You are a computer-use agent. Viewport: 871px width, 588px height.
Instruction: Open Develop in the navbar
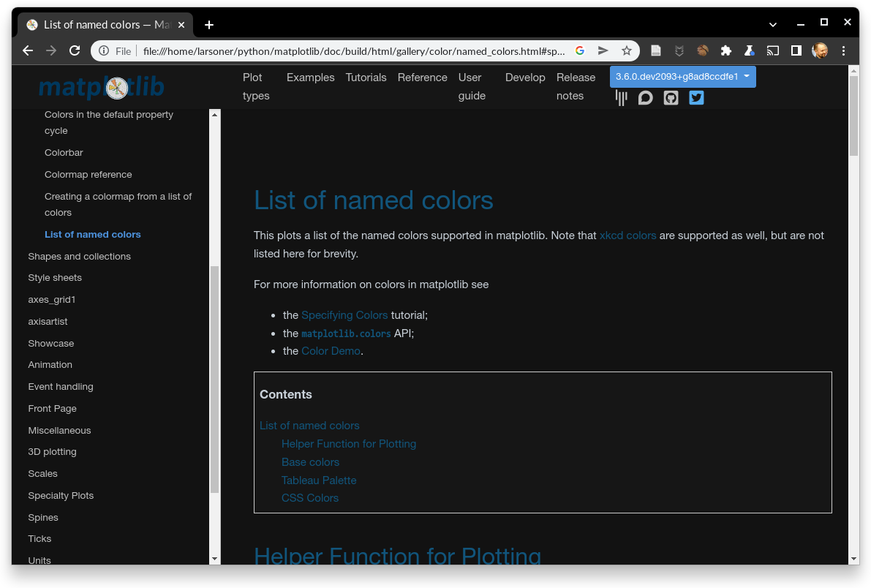point(525,78)
